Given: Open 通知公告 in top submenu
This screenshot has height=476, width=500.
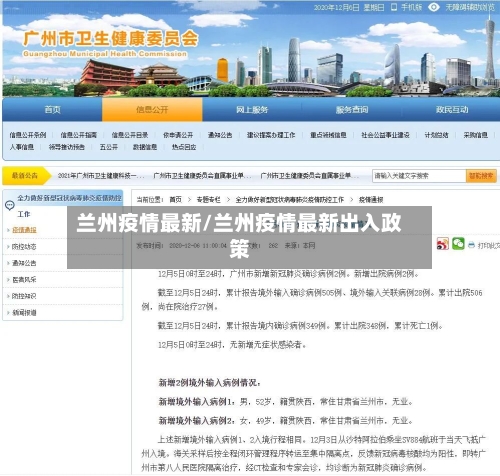Looking at the screenshot, I should click(220, 135).
